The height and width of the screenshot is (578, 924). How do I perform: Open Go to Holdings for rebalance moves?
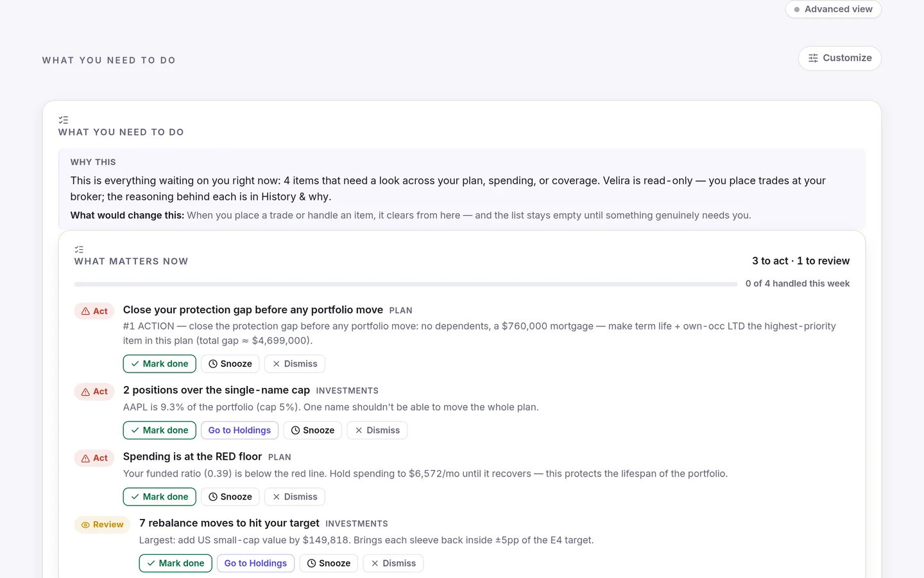click(255, 563)
